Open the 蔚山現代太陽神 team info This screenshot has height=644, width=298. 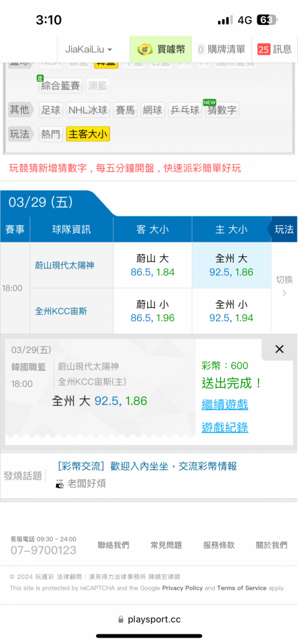pyautogui.click(x=64, y=265)
